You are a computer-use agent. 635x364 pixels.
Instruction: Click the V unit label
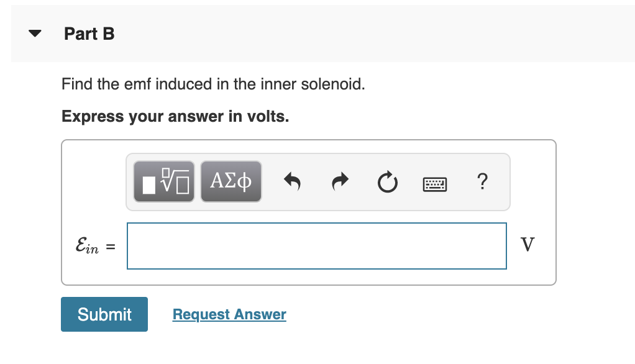(x=527, y=245)
